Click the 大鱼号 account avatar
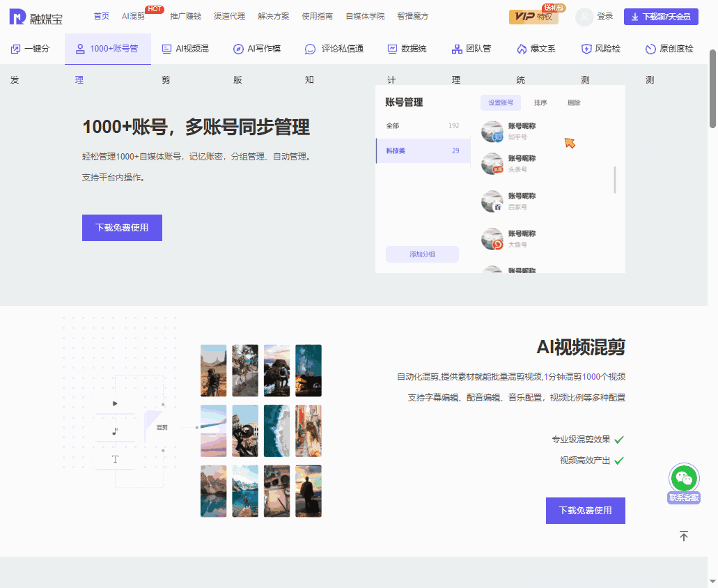Viewport: 718px width, 588px height. (492, 239)
